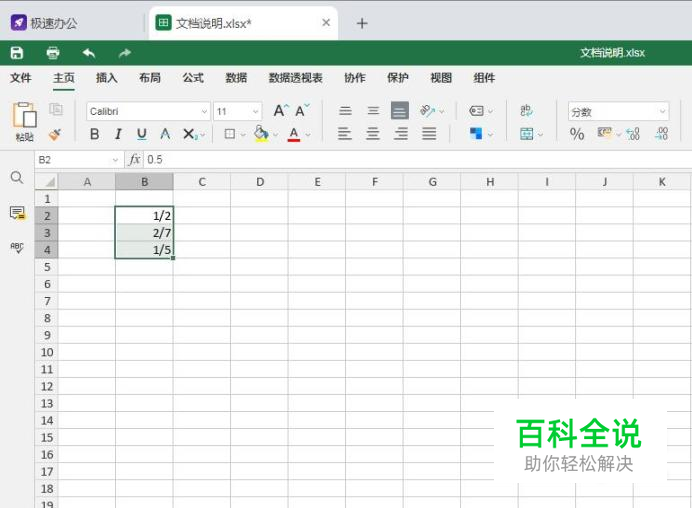
Task: Click the search magnifier in left sidebar
Action: coord(17,177)
